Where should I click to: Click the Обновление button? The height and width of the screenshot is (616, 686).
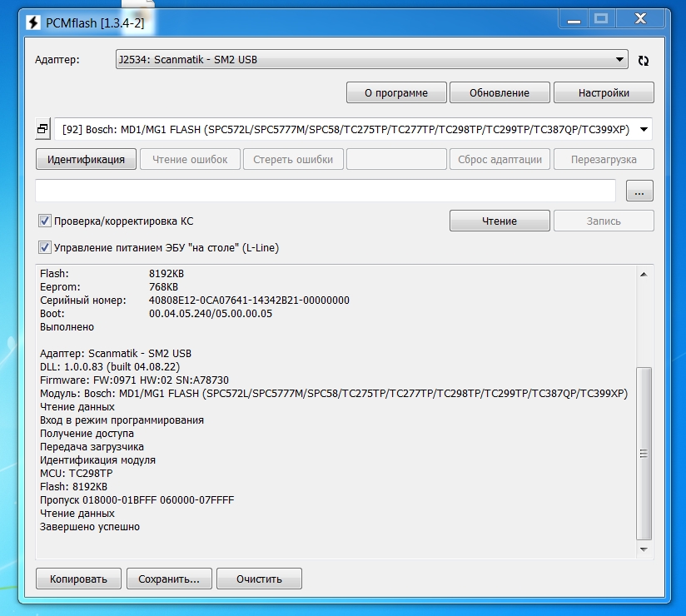[x=500, y=92]
